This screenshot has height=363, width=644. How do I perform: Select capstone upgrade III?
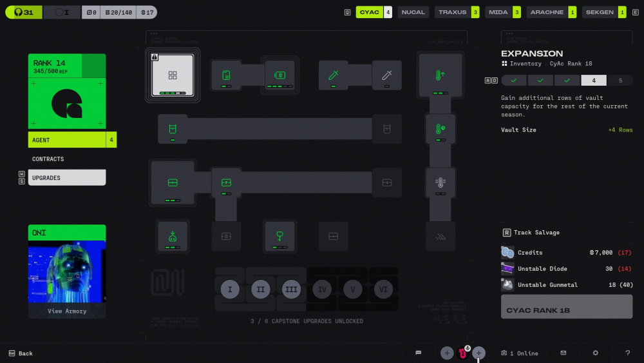coord(291,289)
